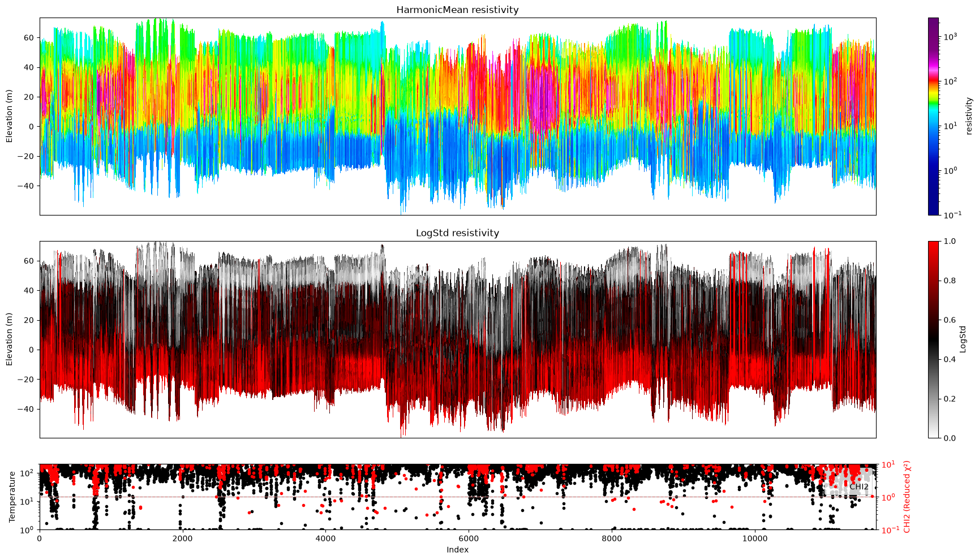Click the LogStd colorbar label text
This screenshot has width=979, height=560.
pos(963,339)
